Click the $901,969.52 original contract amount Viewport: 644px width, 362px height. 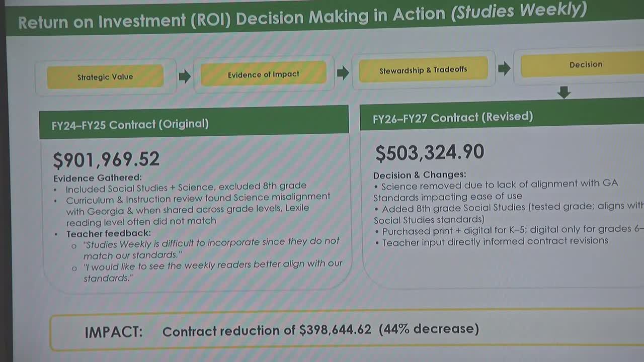click(x=106, y=159)
